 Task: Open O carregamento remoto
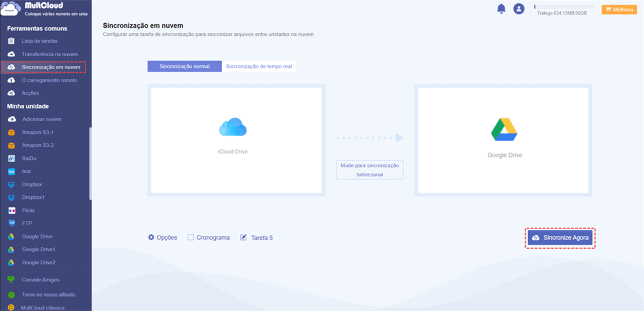[x=49, y=80]
